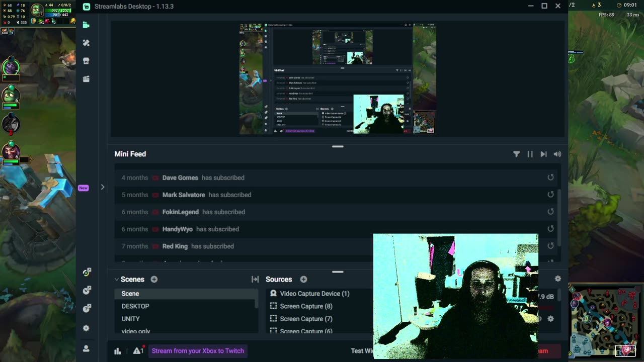Open the notifications warning icon
The height and width of the screenshot is (362, 644).
(138, 351)
